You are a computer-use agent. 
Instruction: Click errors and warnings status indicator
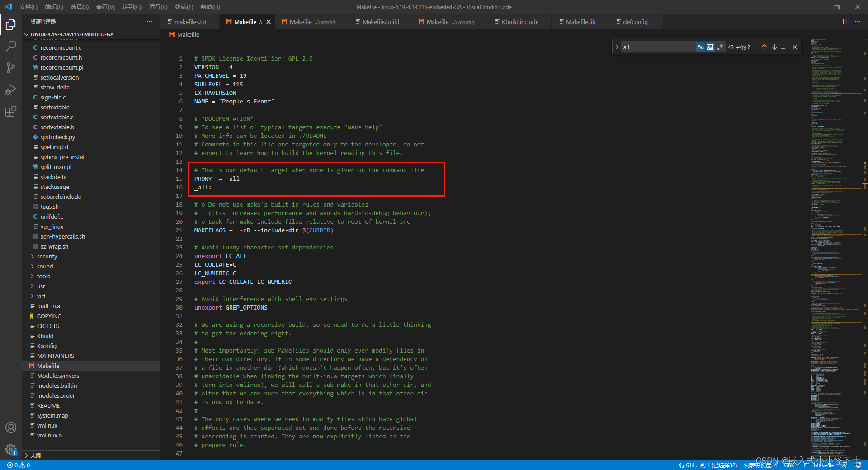[19, 465]
